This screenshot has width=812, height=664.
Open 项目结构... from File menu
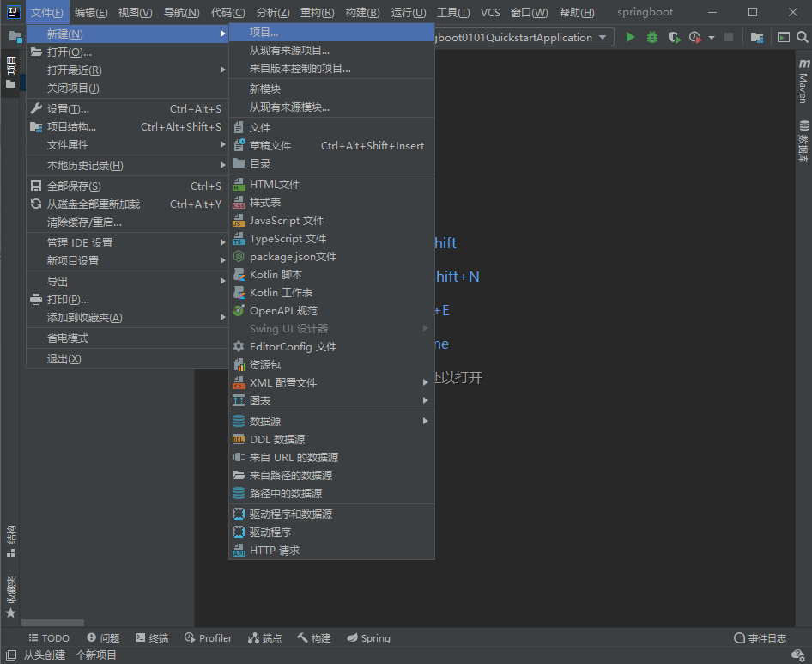[127, 127]
